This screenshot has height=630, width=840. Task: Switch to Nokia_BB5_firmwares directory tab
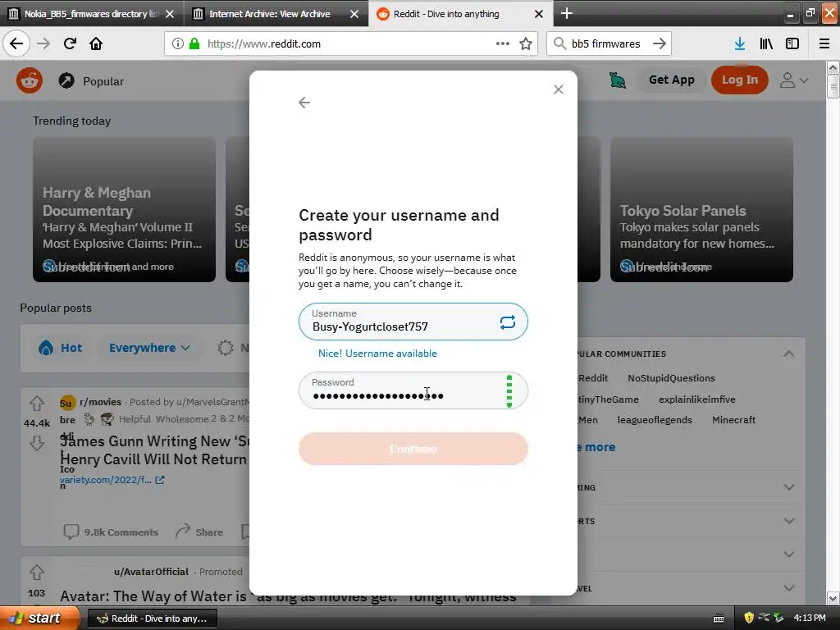tap(92, 13)
